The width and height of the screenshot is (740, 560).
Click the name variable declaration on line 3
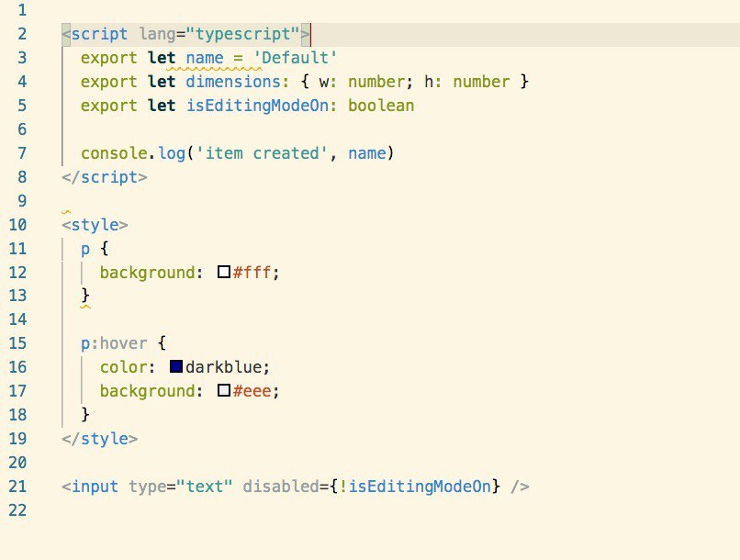(x=205, y=58)
